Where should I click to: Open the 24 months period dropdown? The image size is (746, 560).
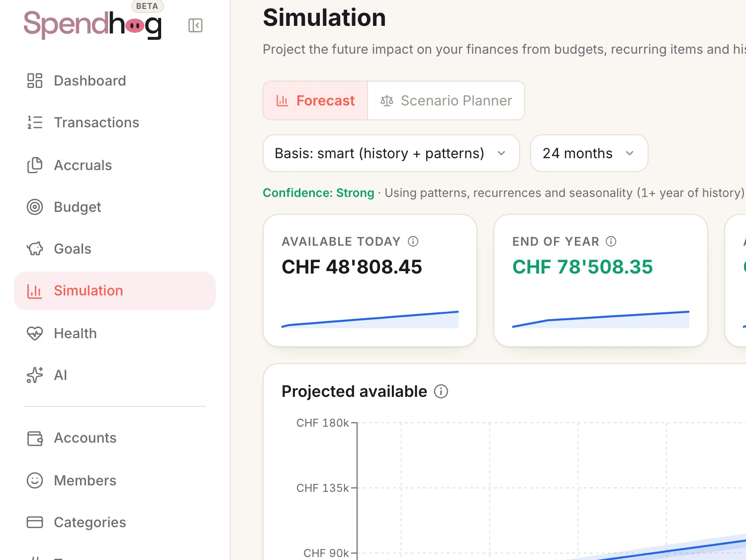(589, 153)
